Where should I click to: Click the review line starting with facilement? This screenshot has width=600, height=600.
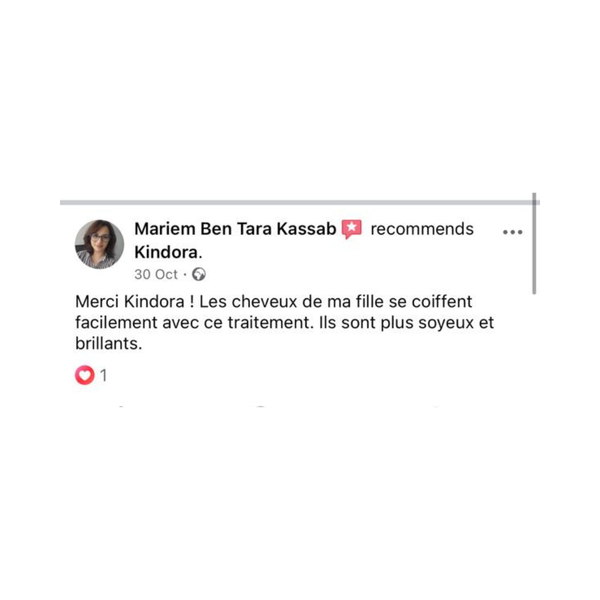coord(285,323)
